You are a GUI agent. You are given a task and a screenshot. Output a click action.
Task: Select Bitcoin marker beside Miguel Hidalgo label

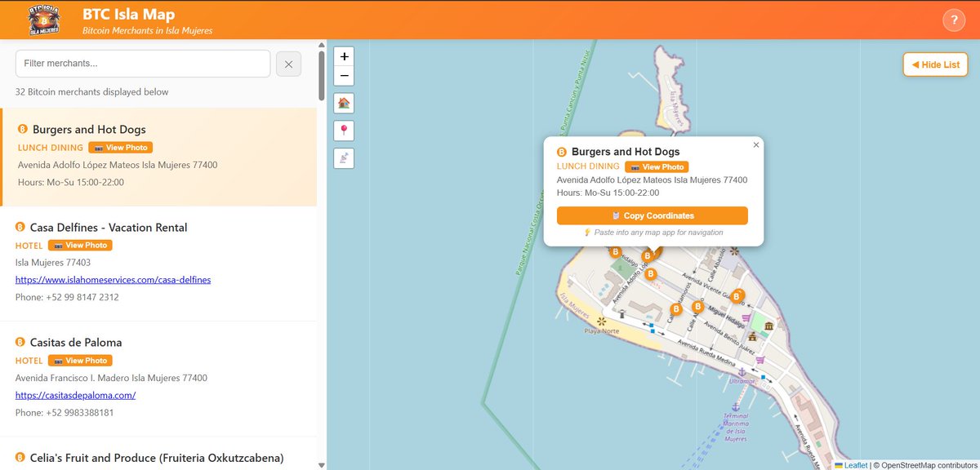click(x=697, y=307)
